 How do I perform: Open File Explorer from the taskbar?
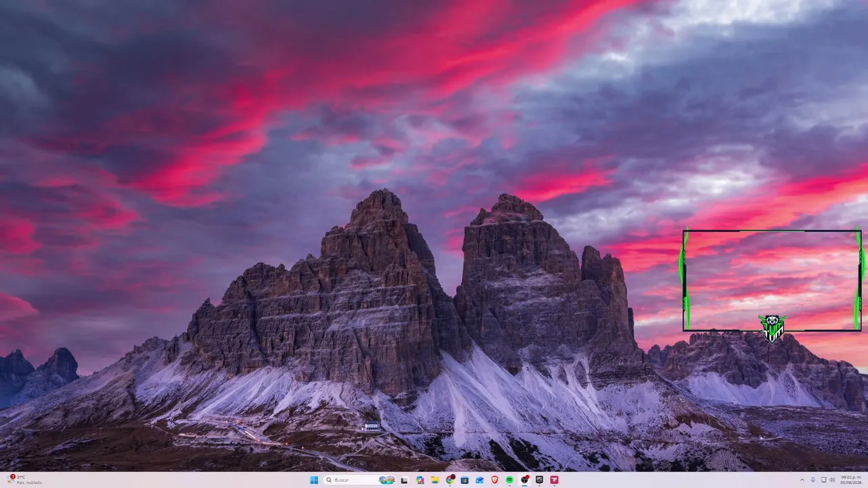[435, 480]
